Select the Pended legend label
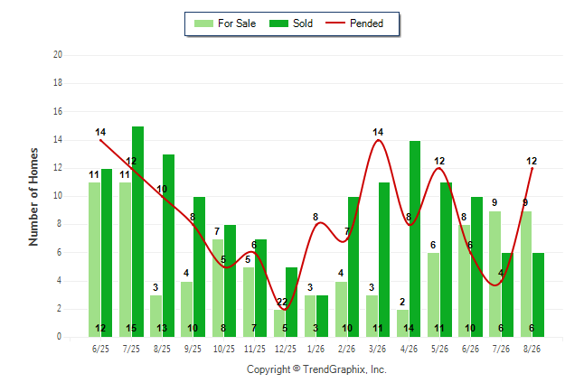 tap(366, 23)
